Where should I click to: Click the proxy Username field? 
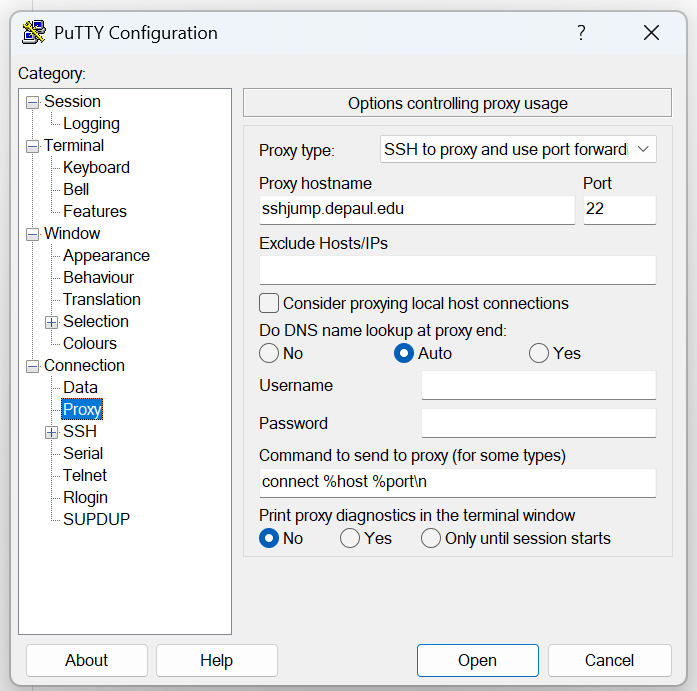538,385
